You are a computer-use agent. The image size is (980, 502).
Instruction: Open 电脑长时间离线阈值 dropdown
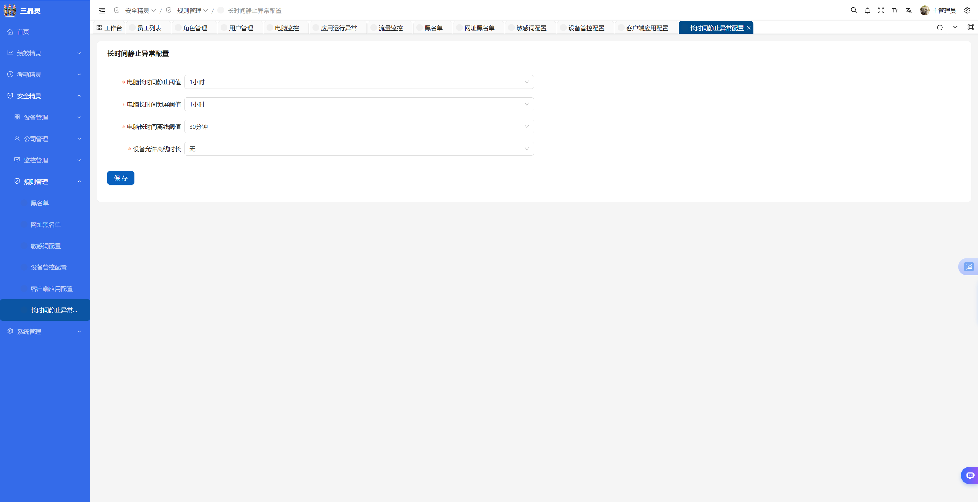coord(359,127)
